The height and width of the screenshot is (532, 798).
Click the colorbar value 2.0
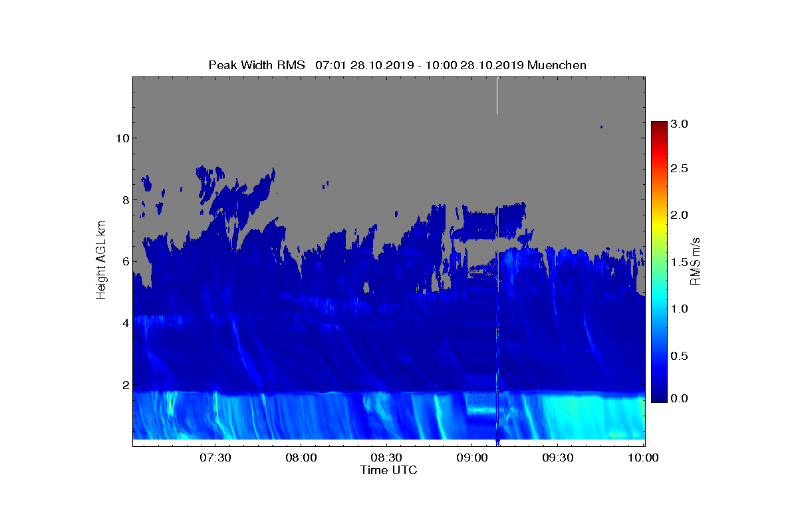[x=680, y=215]
